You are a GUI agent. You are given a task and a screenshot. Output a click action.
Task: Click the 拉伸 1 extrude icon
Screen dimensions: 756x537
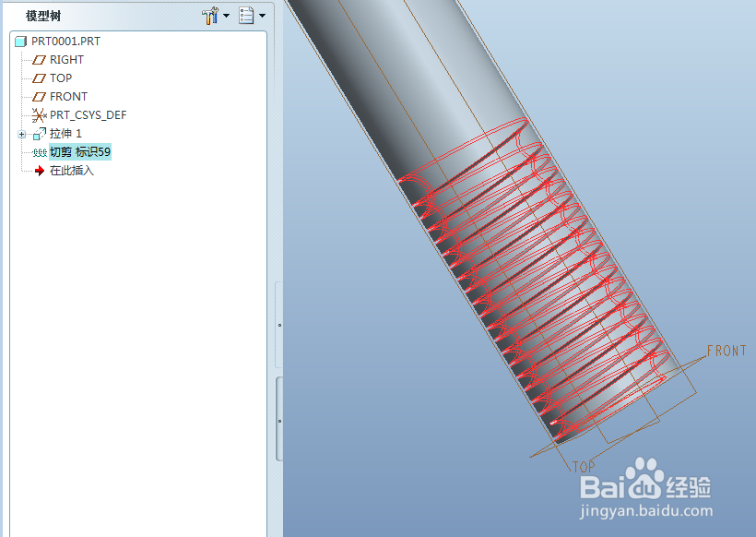40,134
